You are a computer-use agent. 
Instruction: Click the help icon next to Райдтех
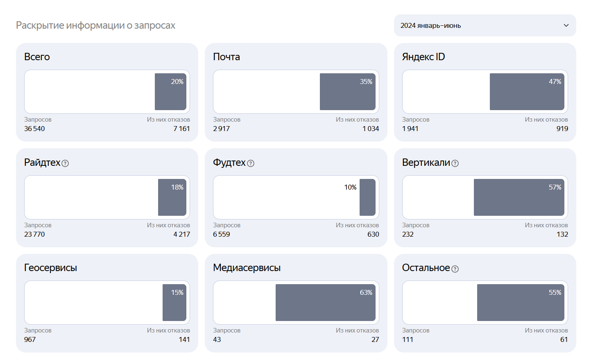[65, 163]
